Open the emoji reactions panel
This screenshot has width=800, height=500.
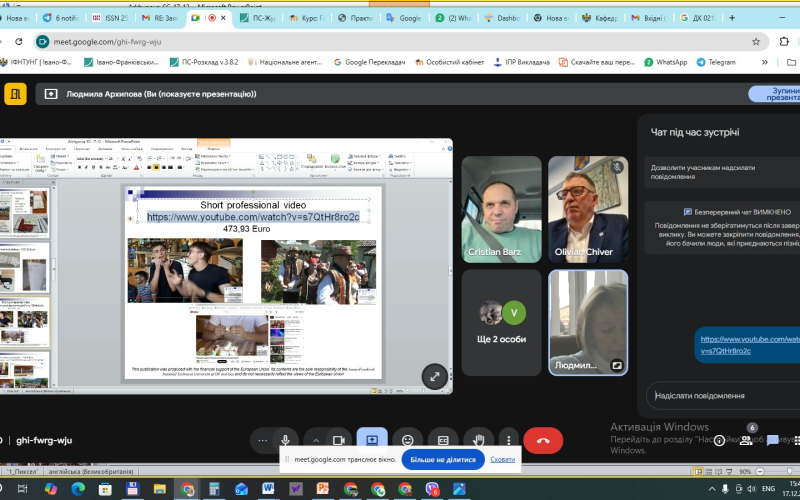[x=408, y=440]
